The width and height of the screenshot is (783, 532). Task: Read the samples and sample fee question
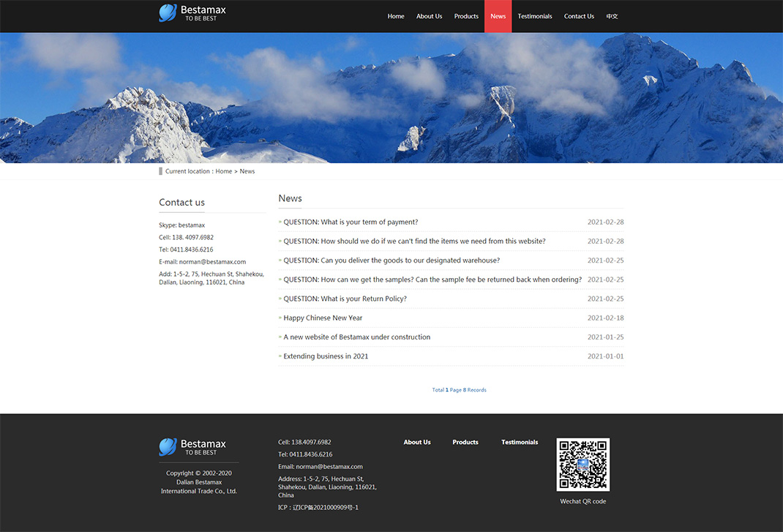(x=432, y=280)
